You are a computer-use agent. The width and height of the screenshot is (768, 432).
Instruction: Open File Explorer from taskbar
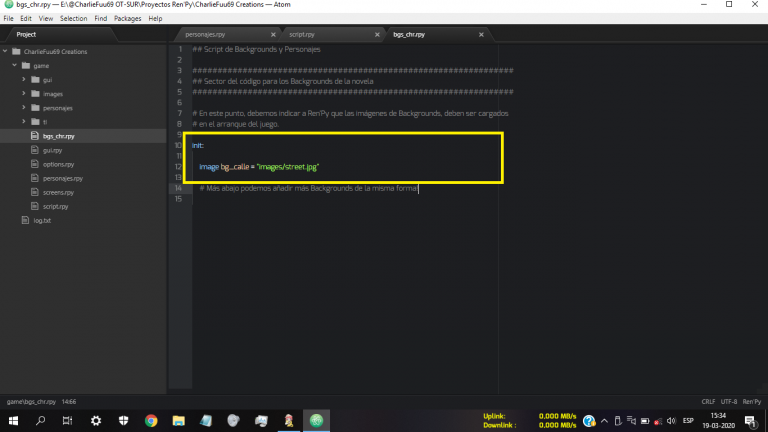[178, 421]
